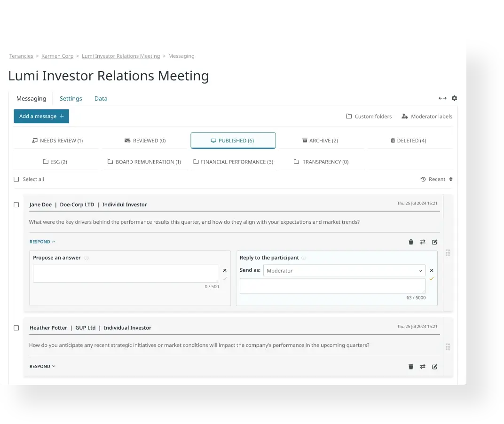The width and height of the screenshot is (504, 424).
Task: Switch to the Settings tab
Action: 71,98
